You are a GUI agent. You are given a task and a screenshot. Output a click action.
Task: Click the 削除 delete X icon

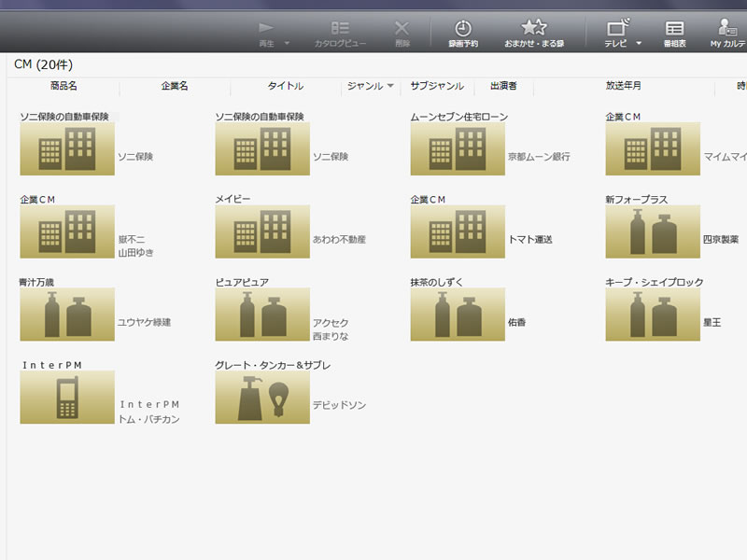(402, 29)
